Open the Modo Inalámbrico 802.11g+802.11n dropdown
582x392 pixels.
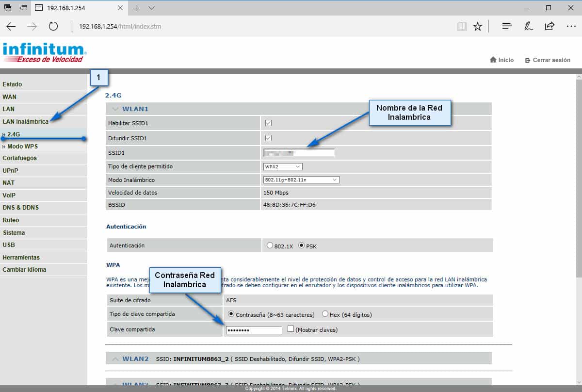[x=301, y=180]
